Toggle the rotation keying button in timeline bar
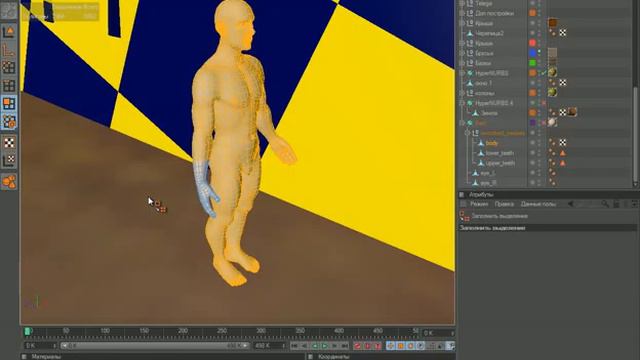The height and width of the screenshot is (360, 640). point(411,346)
